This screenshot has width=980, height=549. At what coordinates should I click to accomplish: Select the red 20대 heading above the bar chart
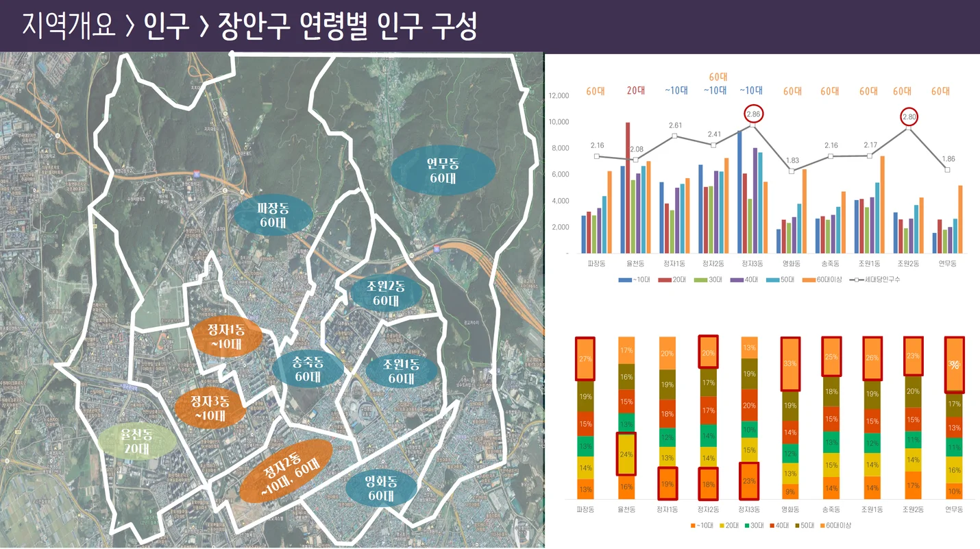pyautogui.click(x=636, y=91)
